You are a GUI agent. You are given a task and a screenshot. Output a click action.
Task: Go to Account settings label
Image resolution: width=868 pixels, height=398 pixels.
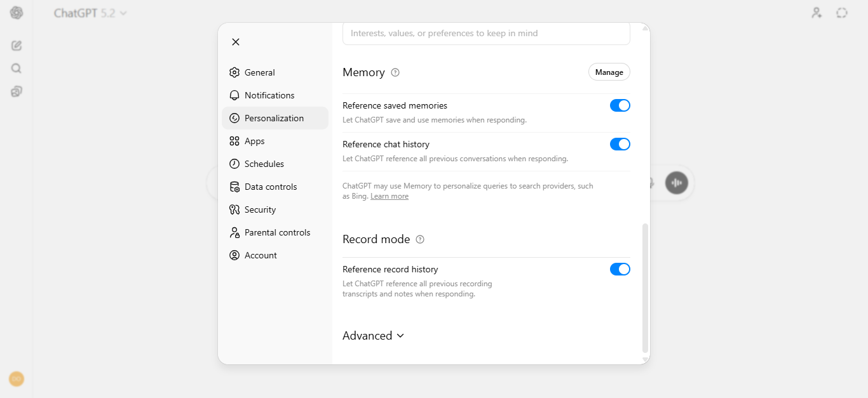click(x=261, y=255)
